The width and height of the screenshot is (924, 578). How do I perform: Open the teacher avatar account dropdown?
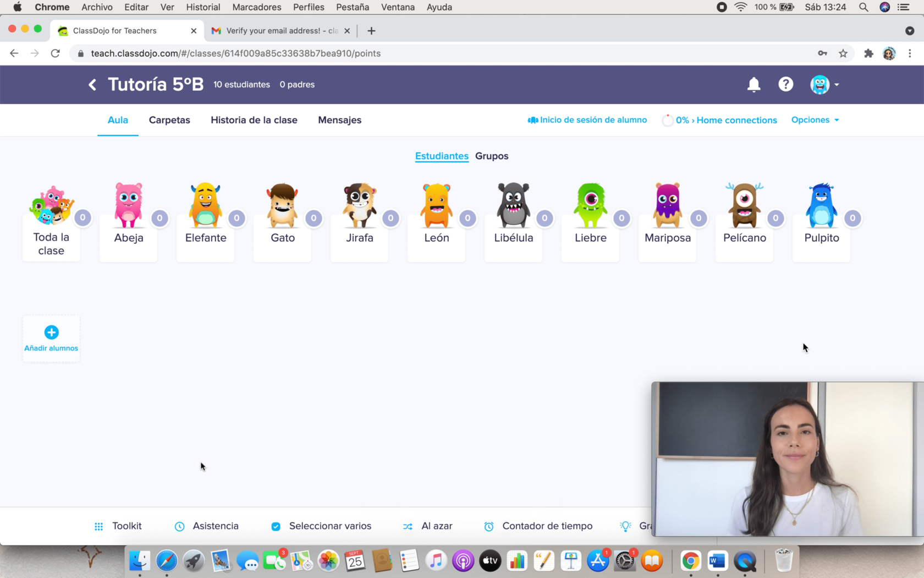tap(824, 84)
